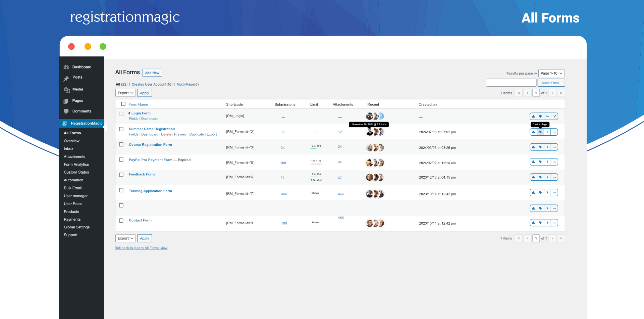Click shield icon in Login Form row

540,117
